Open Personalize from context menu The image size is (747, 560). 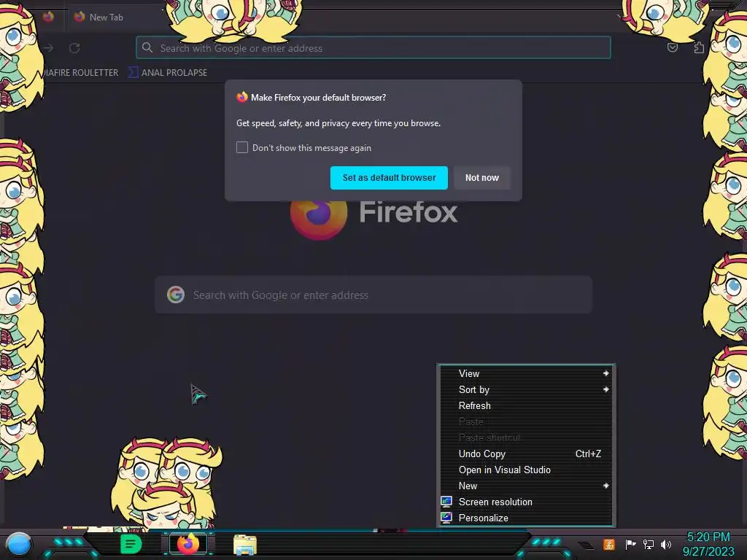coord(526,518)
